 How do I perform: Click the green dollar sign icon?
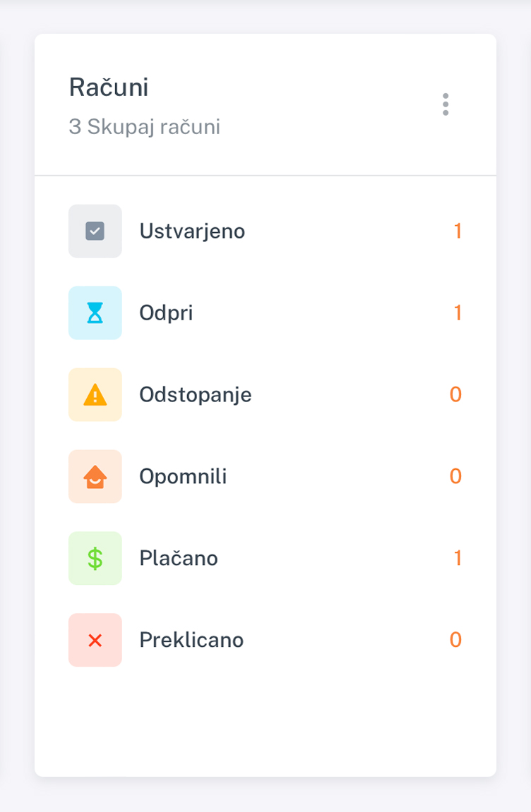click(x=95, y=558)
